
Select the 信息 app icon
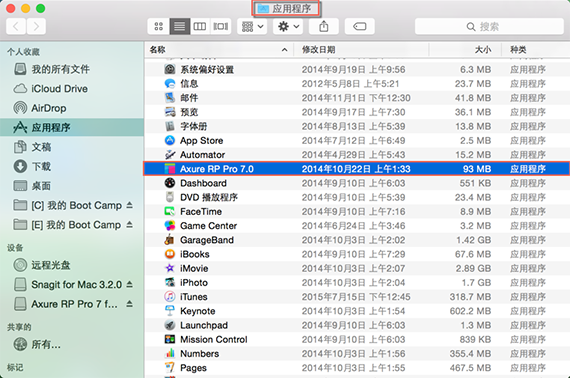[170, 84]
